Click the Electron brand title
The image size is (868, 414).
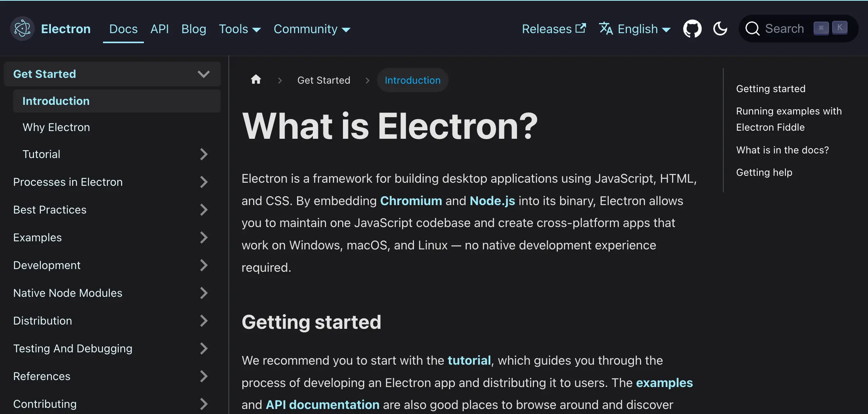tap(66, 29)
